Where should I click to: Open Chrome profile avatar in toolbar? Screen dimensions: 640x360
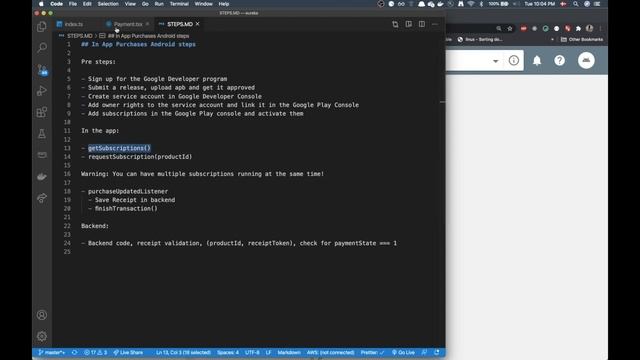589,29
